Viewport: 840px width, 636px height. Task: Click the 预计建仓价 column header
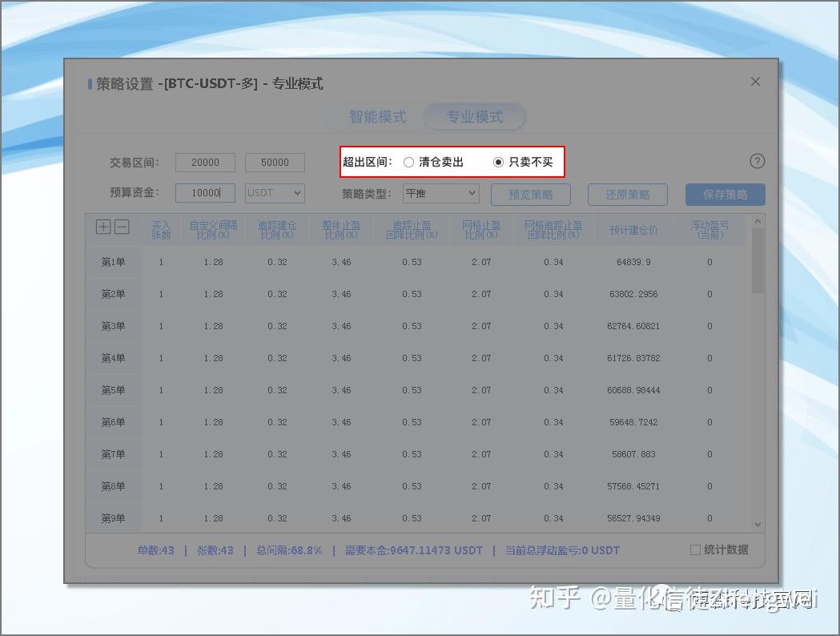click(x=633, y=230)
